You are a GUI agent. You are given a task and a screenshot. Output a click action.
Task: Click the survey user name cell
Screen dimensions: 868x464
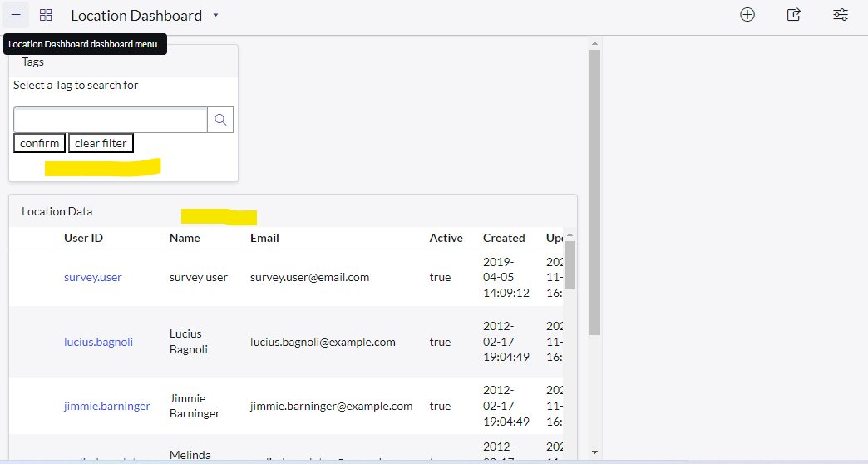(198, 278)
